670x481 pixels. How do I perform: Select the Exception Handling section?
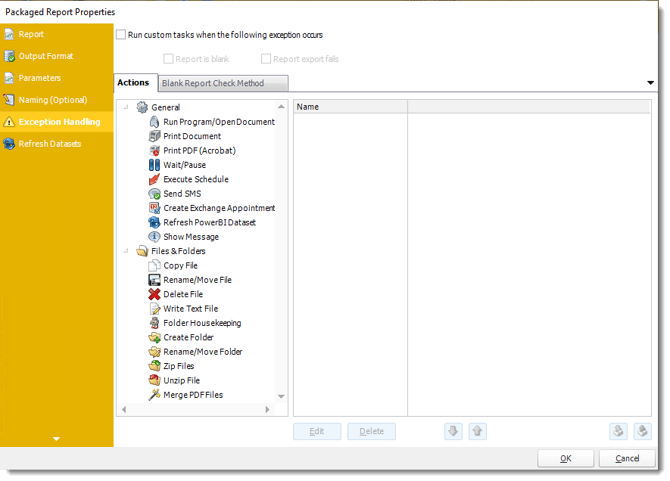[x=56, y=122]
